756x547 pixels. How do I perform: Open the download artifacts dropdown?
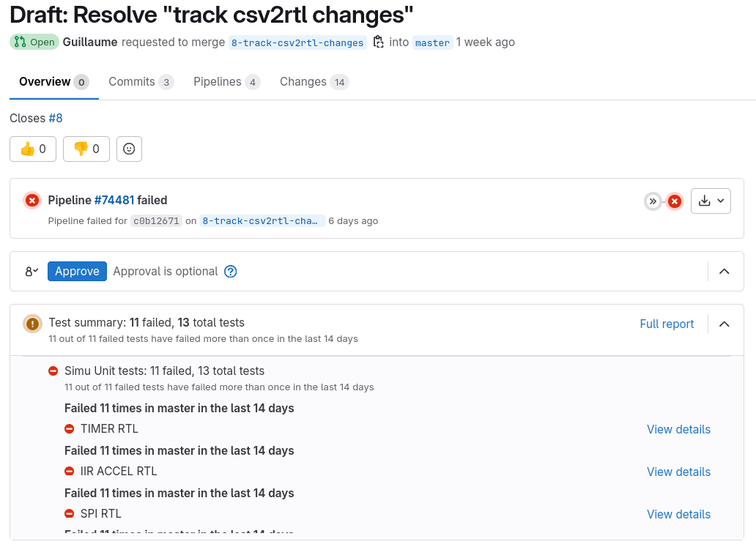click(711, 201)
